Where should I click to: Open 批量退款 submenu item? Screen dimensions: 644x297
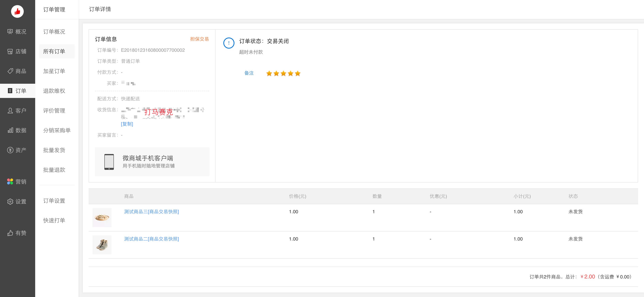pyautogui.click(x=54, y=170)
